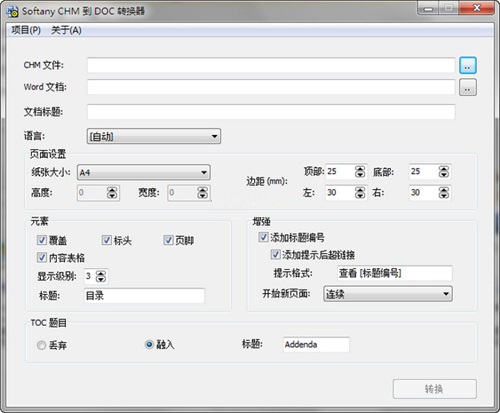
Task: Open the 纸张大小 dropdown showing A4
Action: tap(144, 172)
